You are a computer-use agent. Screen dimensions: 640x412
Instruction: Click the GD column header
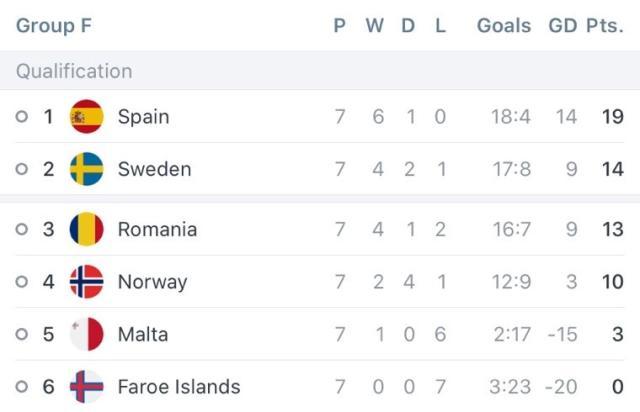[x=562, y=26]
